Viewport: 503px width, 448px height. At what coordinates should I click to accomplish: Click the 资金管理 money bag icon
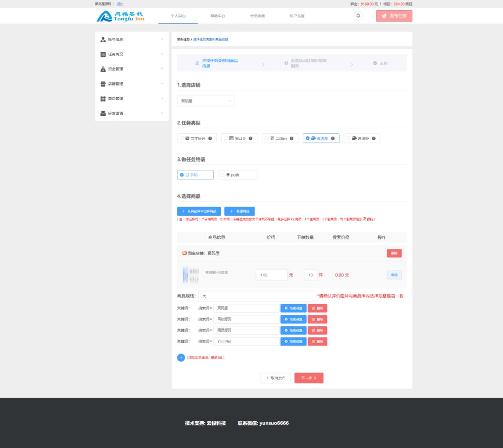[x=103, y=69]
